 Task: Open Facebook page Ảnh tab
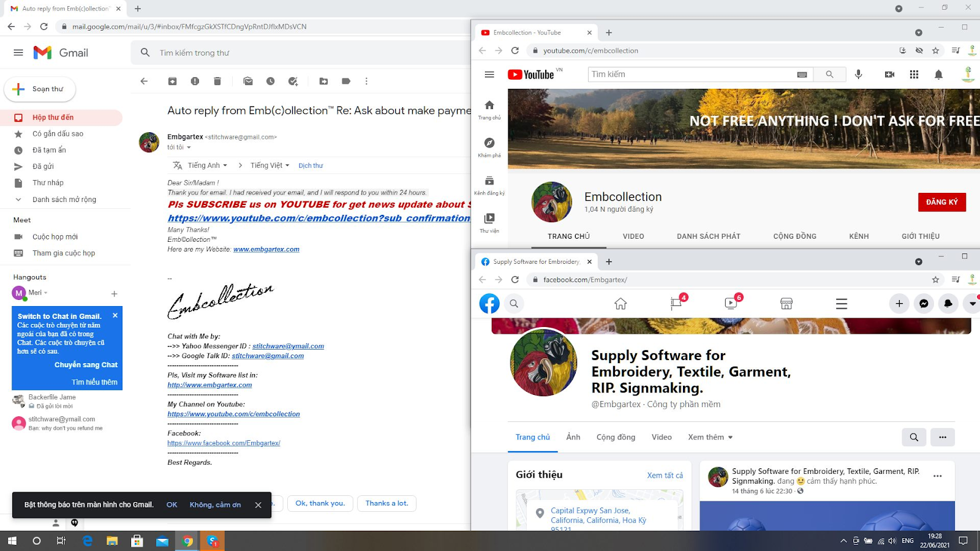[x=573, y=437]
